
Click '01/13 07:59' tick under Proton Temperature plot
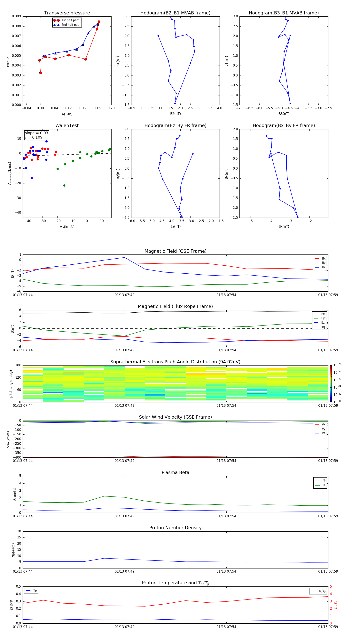coord(328,627)
